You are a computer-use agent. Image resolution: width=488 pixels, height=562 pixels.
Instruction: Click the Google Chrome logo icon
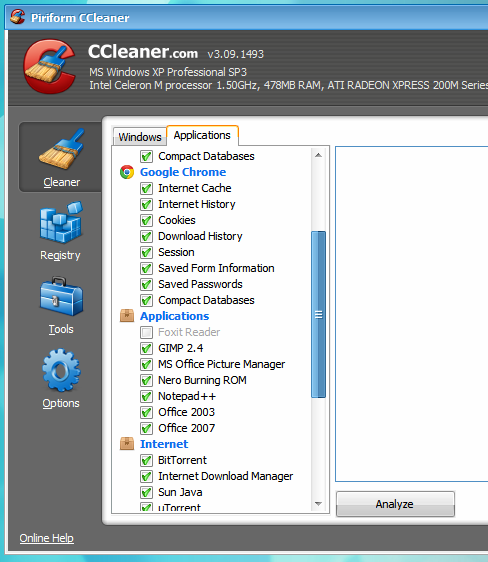(x=127, y=172)
